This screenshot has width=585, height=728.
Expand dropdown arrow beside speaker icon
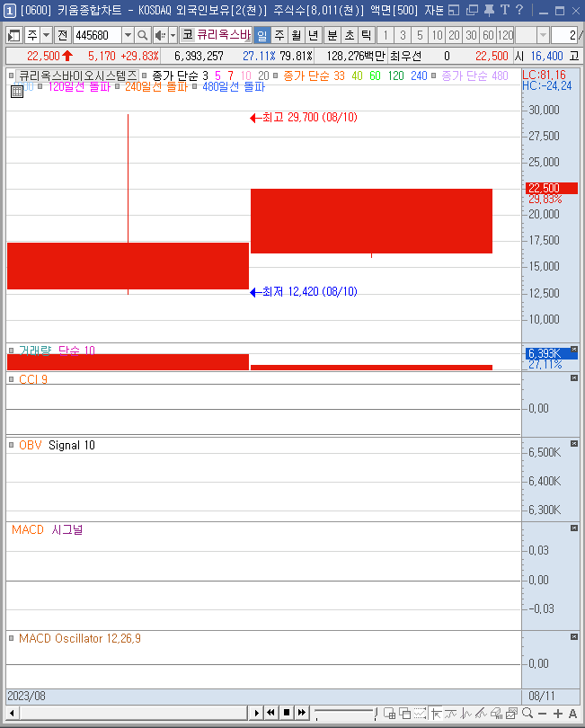pos(173,35)
